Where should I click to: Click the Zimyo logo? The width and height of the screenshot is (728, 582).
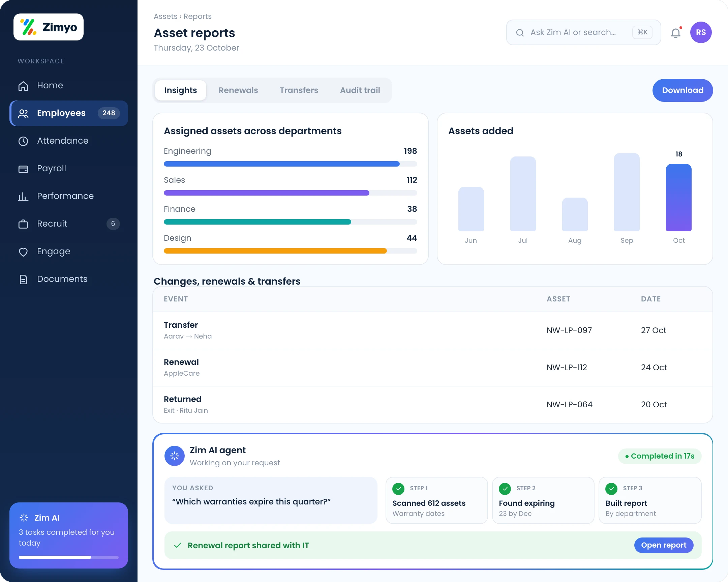pos(48,27)
